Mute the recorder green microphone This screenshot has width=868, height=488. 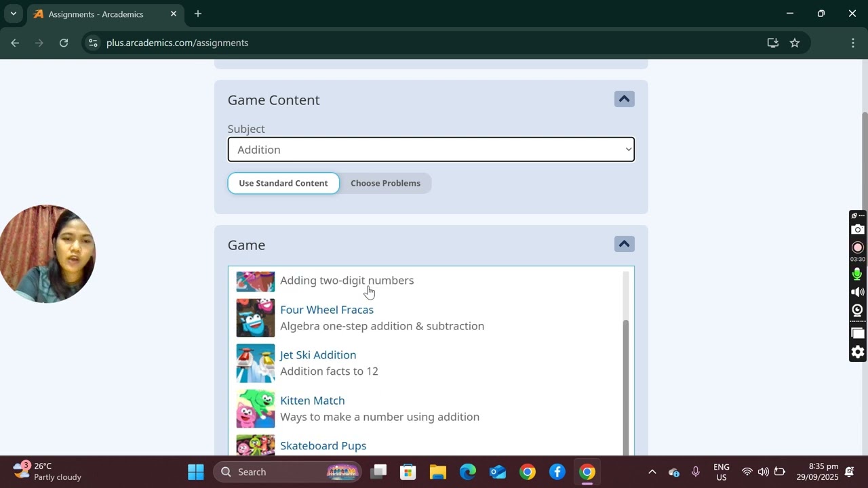858,274
